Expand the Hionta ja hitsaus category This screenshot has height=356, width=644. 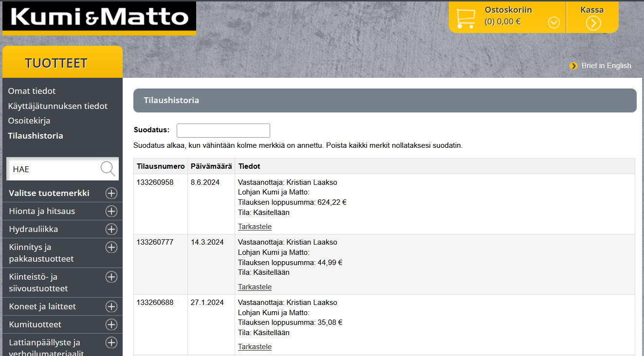[x=111, y=211]
